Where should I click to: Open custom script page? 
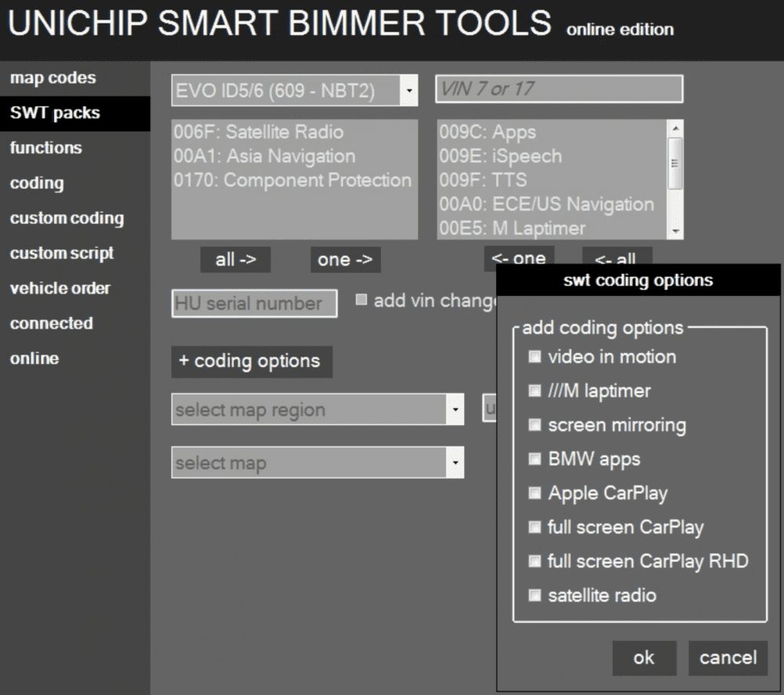click(61, 253)
